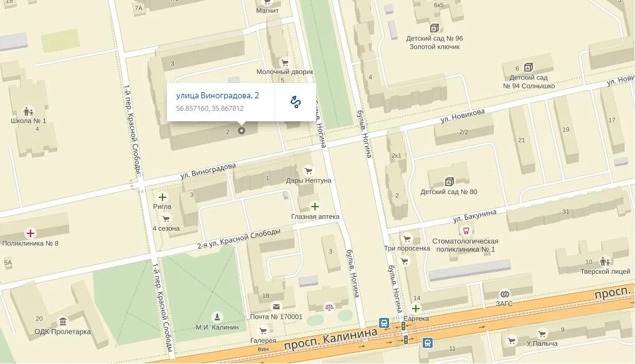Open the улица Виноградова, 2 address link

pos(217,96)
